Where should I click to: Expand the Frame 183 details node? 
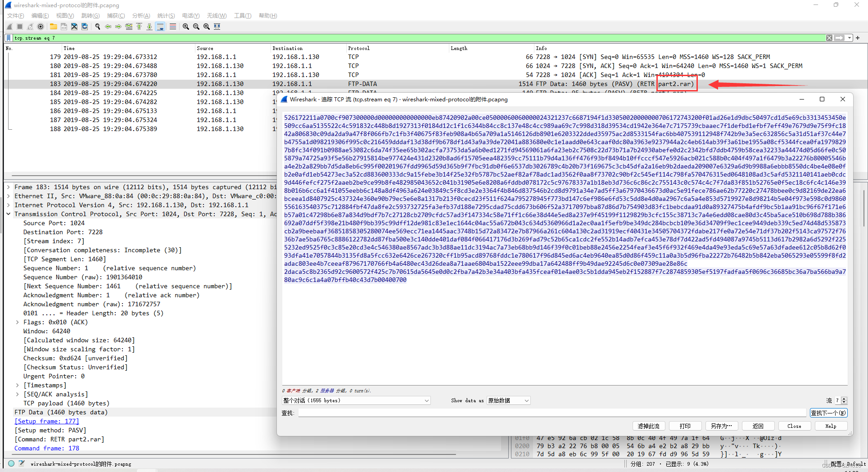9,187
